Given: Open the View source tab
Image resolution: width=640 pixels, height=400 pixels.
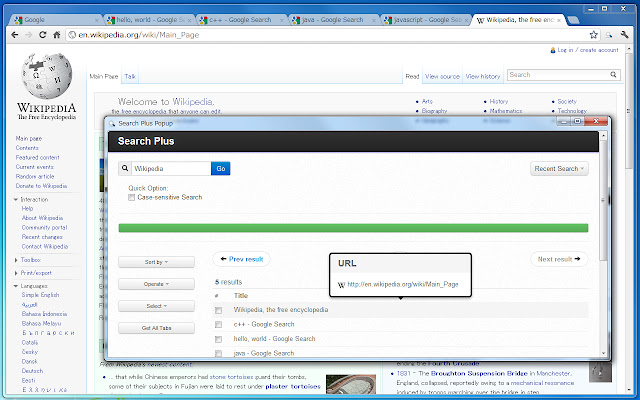Looking at the screenshot, I should (442, 76).
